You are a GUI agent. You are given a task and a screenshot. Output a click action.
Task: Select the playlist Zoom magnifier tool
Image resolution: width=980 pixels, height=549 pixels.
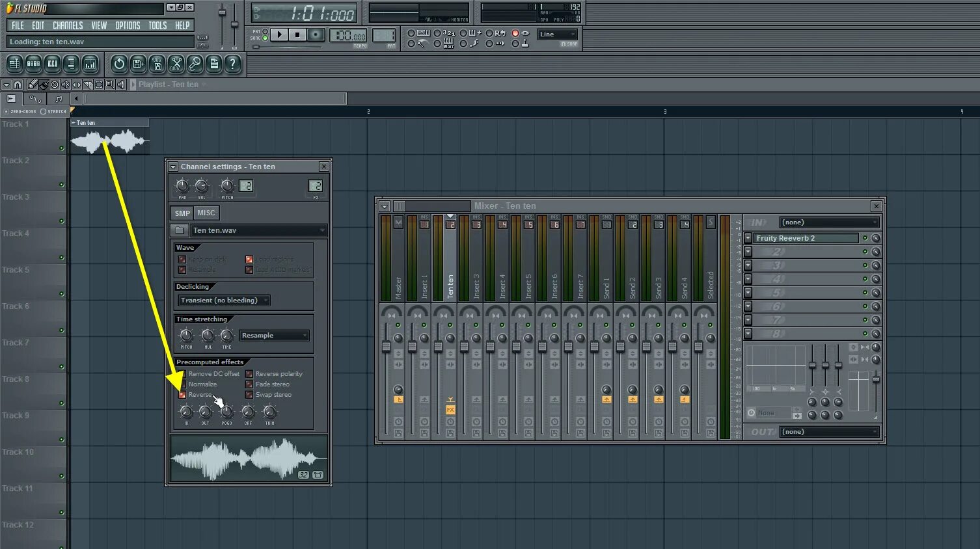(x=110, y=85)
